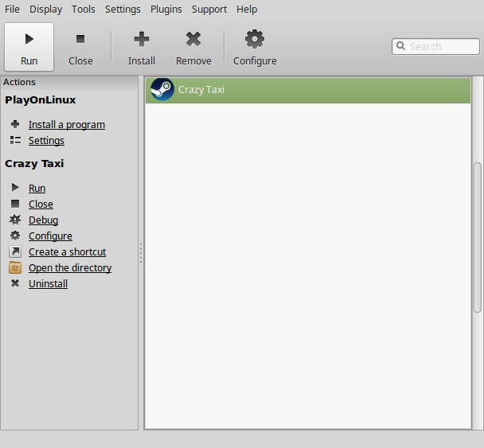The image size is (484, 448).
Task: Focus the Search input field
Action: tap(435, 47)
